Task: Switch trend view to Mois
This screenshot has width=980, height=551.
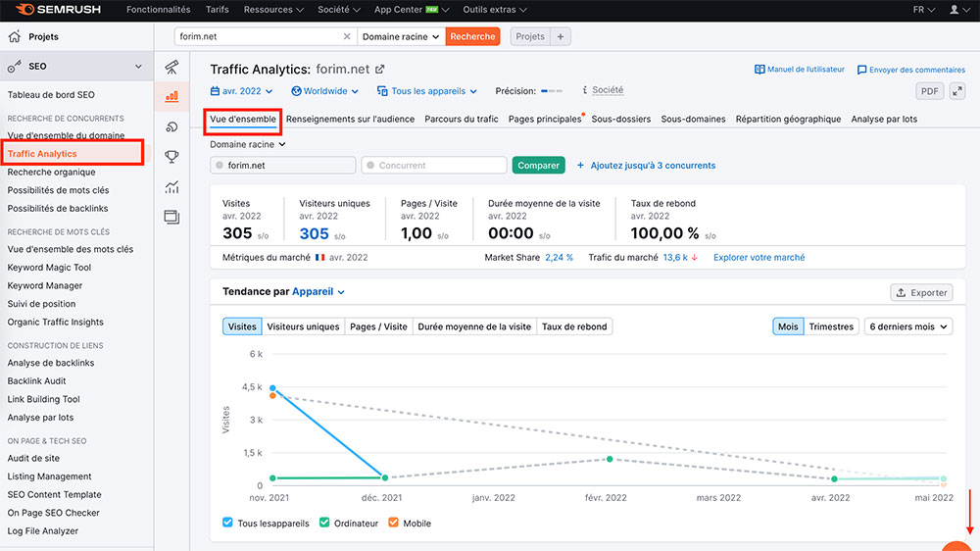Action: pyautogui.click(x=788, y=326)
